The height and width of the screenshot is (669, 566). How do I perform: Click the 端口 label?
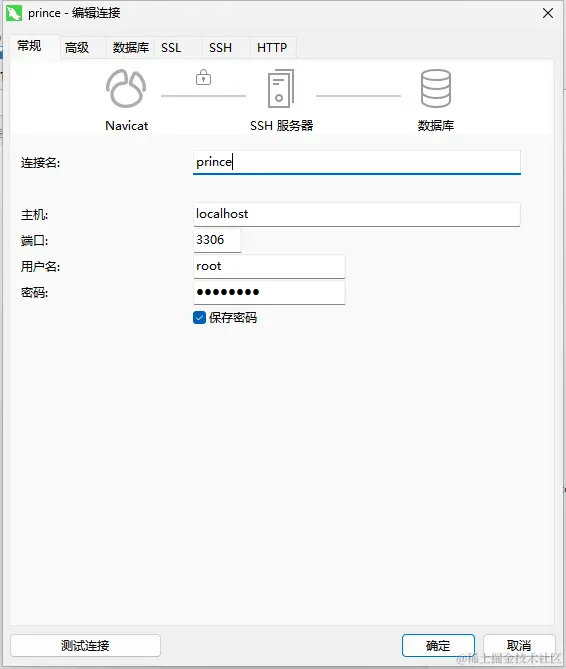pyautogui.click(x=34, y=241)
